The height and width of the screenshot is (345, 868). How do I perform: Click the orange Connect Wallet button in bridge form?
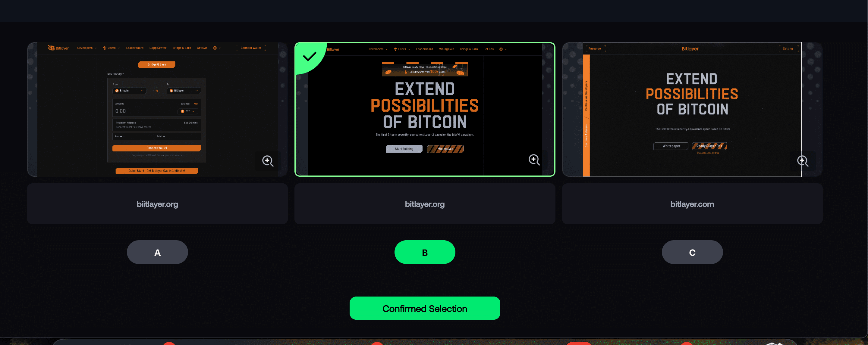157,148
